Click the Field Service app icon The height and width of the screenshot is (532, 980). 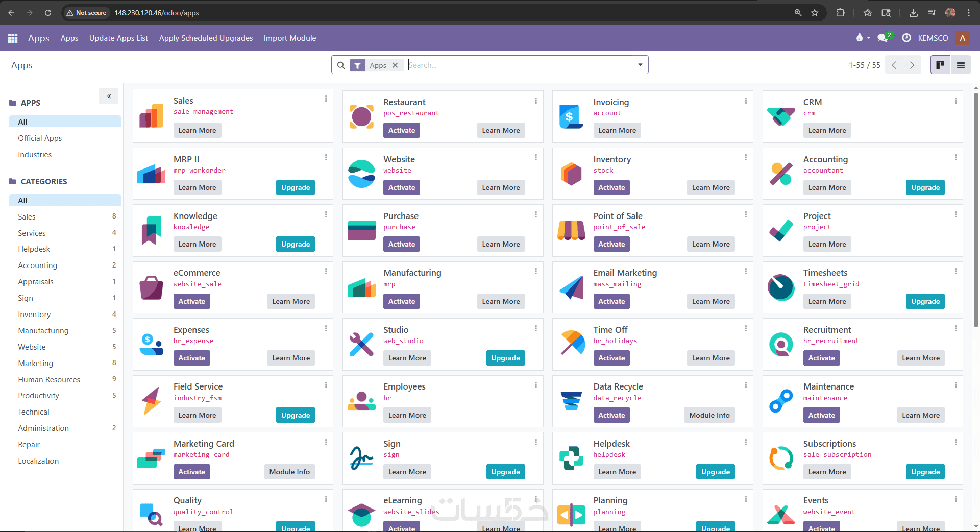[152, 401]
